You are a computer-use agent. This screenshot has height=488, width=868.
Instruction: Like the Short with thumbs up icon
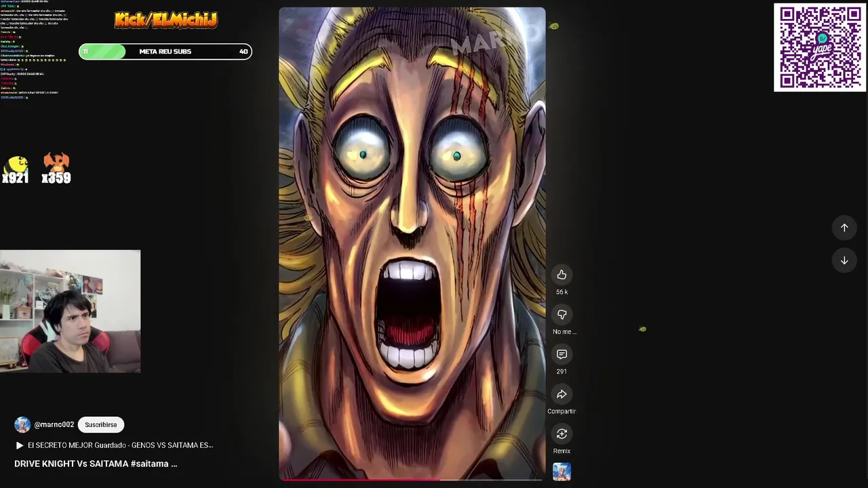click(561, 274)
